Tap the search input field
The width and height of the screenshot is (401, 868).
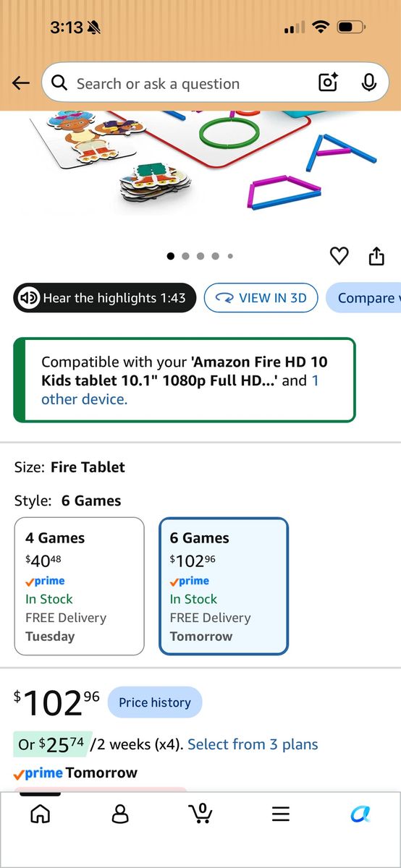tap(181, 83)
